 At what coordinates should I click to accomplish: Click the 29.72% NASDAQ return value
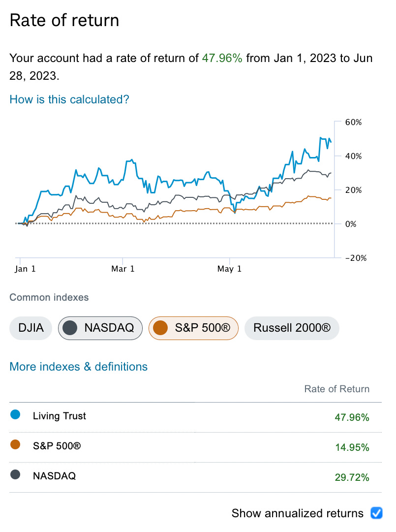click(x=352, y=477)
